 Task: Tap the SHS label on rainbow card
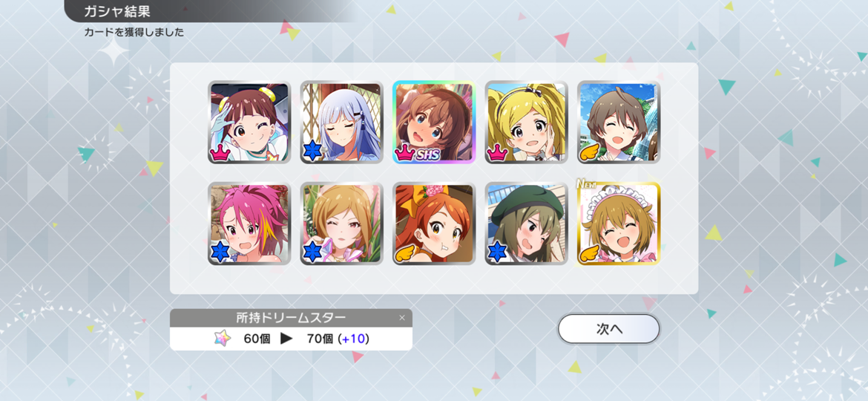pyautogui.click(x=427, y=155)
